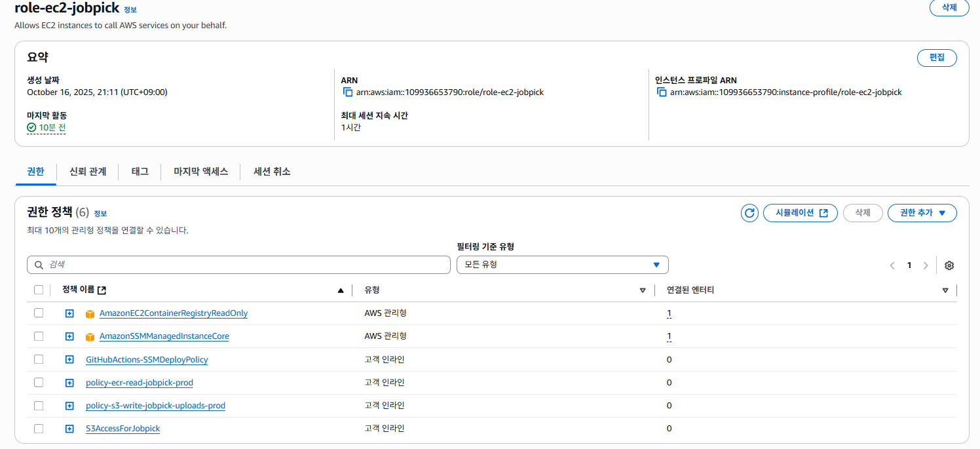Click the 10분 전 last activity link
This screenshot has height=449, width=980.
(x=52, y=128)
